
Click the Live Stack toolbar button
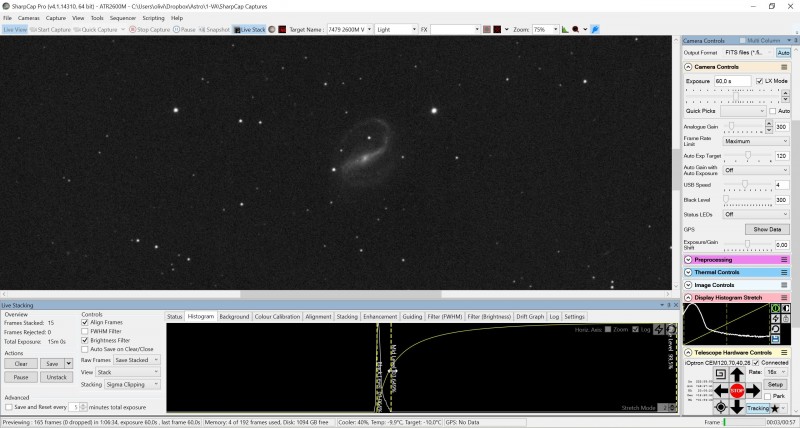pos(249,30)
